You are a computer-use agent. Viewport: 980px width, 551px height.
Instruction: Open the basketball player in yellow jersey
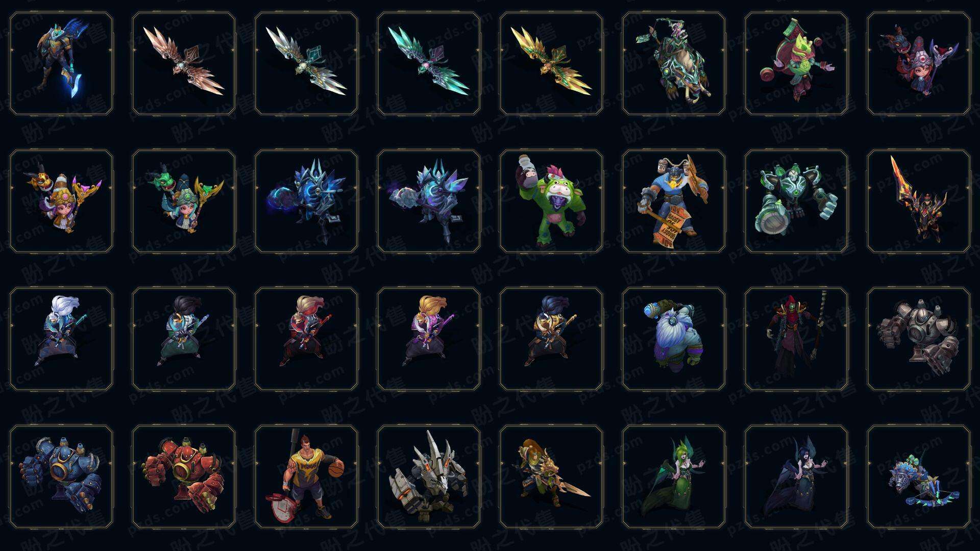coord(306,477)
